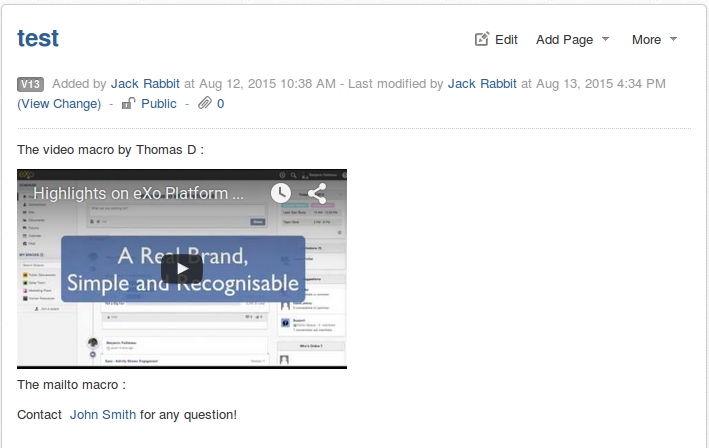Image resolution: width=709 pixels, height=448 pixels.
Task: Open the Watch Later clock icon on video
Action: click(x=281, y=193)
